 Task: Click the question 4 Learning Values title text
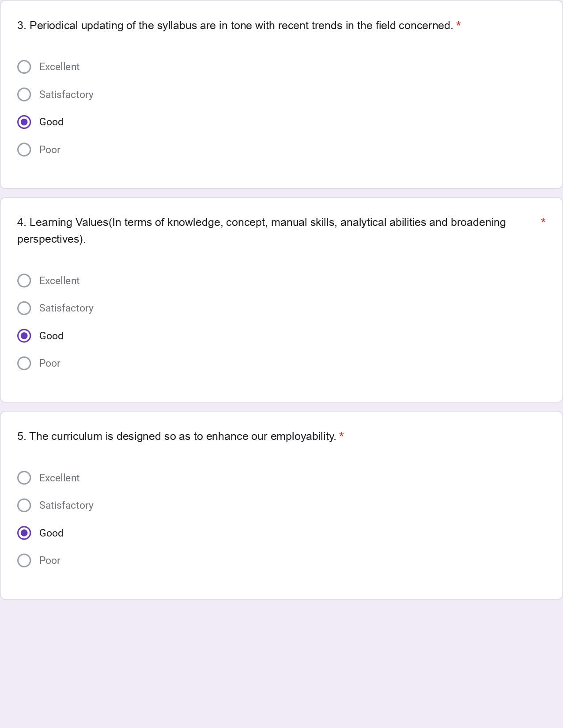click(261, 222)
